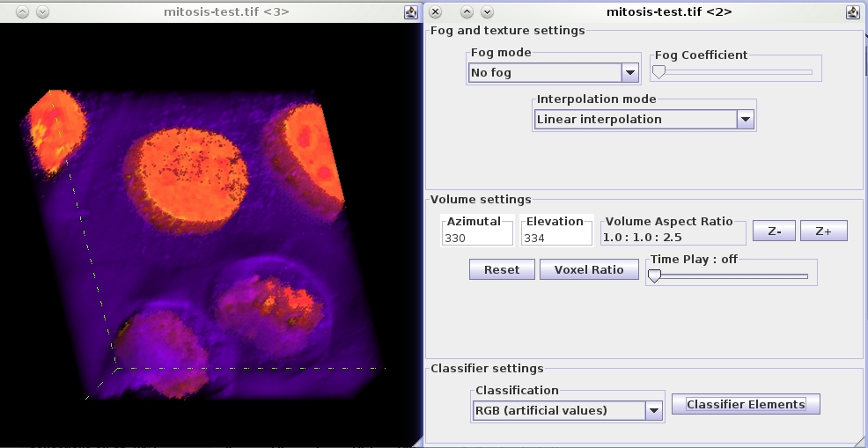Click window icon at right of <2> title bar

coord(852,11)
